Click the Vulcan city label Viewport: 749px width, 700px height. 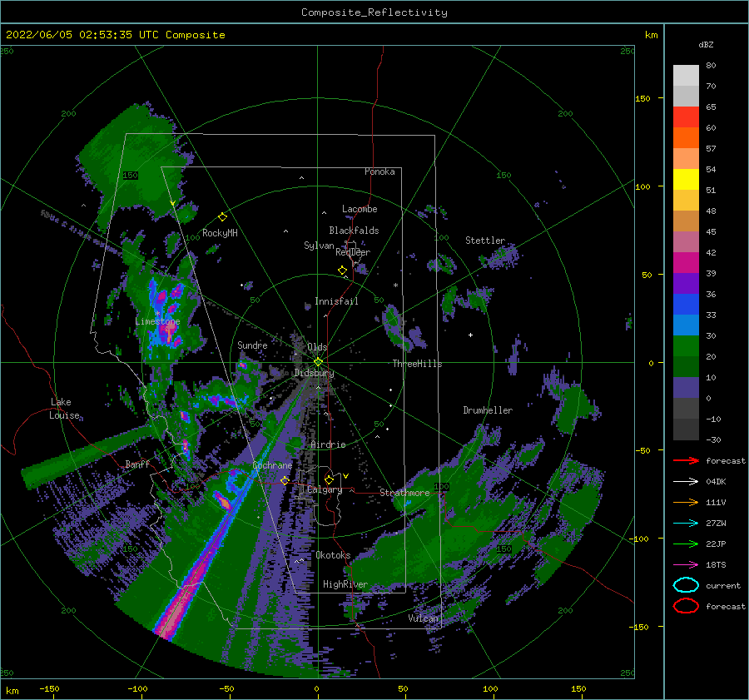point(424,618)
